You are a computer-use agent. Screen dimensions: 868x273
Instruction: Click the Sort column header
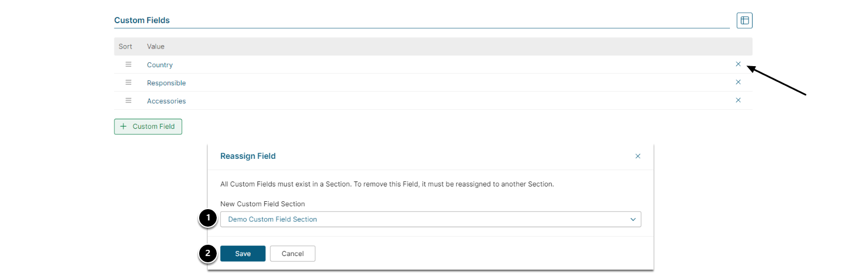[x=125, y=46]
